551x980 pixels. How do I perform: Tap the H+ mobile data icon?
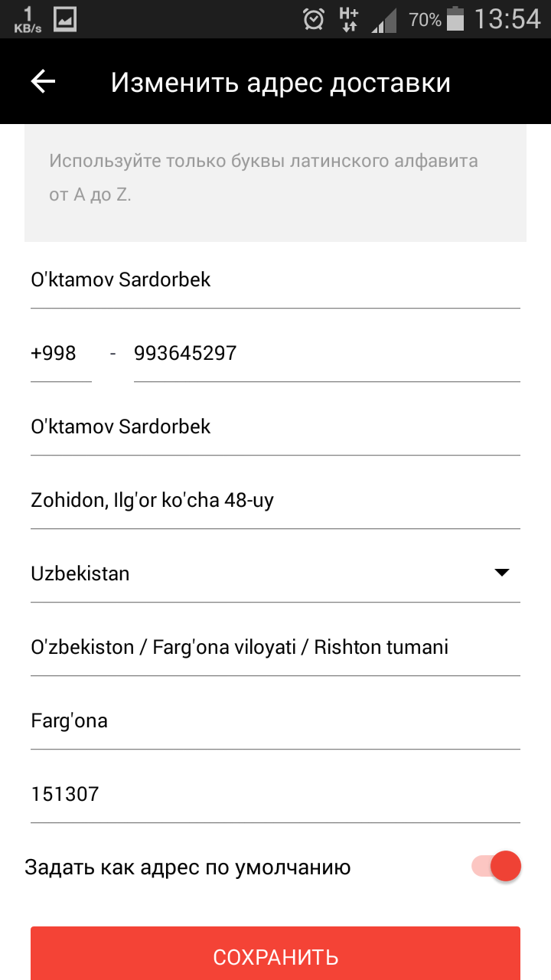[x=349, y=19]
